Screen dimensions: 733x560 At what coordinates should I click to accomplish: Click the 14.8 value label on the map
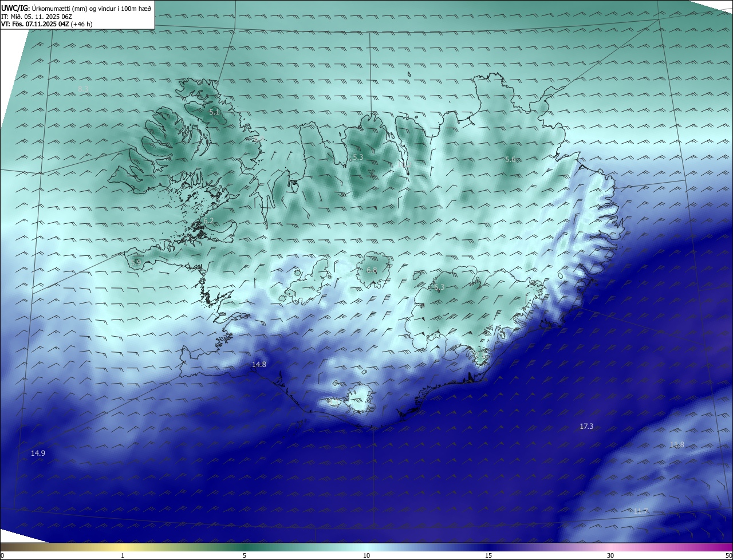(x=259, y=364)
